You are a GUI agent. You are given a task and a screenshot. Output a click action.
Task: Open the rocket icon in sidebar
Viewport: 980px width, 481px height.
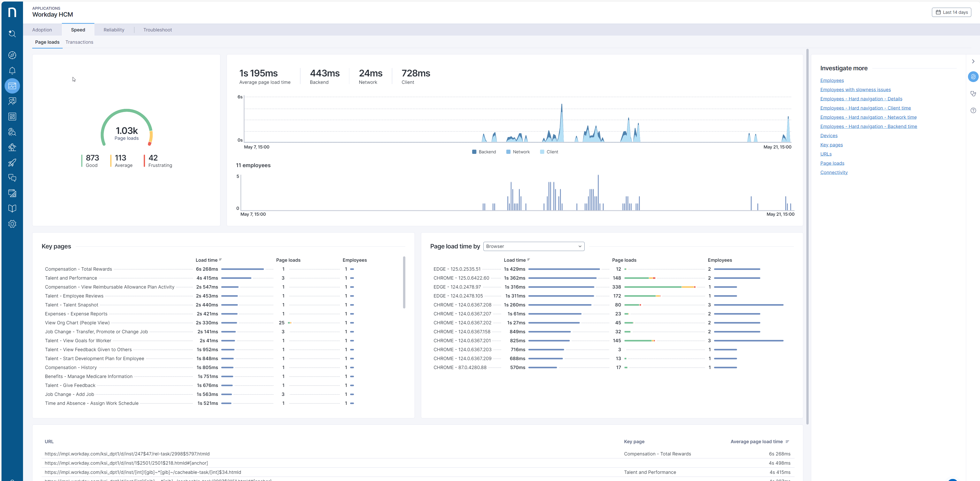click(12, 162)
